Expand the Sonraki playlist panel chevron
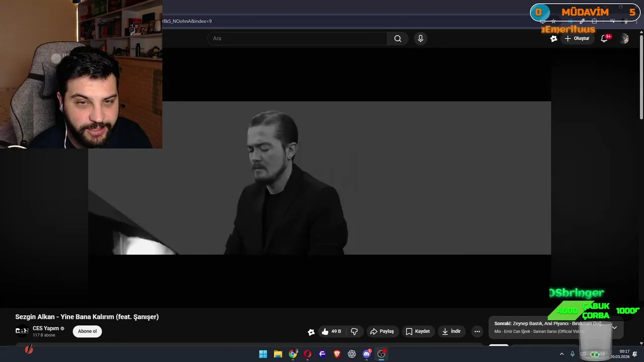644x362 pixels. pos(614,327)
